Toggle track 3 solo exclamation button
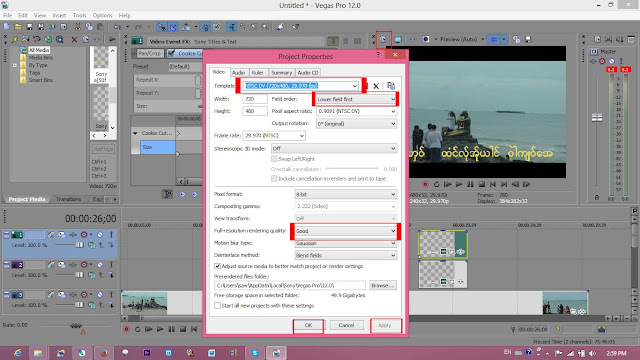 coord(111,294)
